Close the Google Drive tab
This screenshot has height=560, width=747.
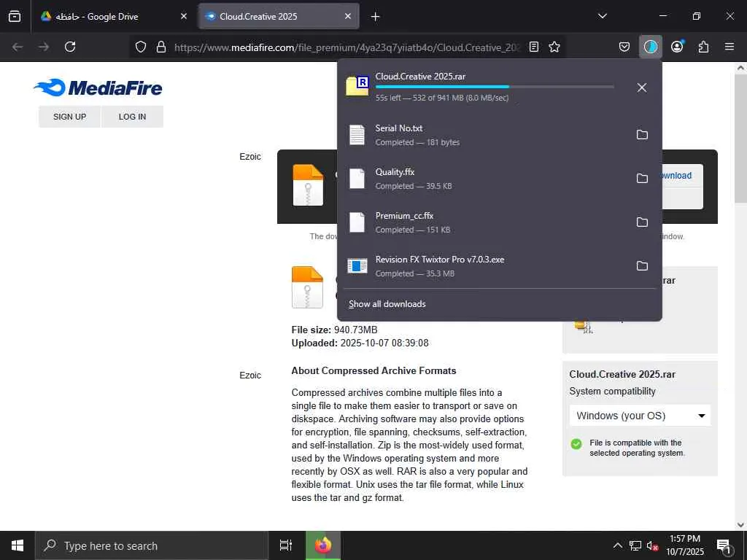(184, 16)
